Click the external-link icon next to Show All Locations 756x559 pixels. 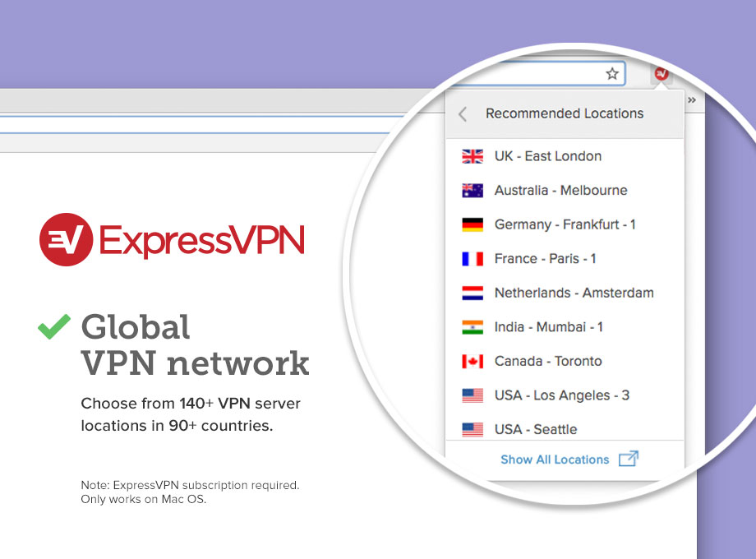coord(629,459)
